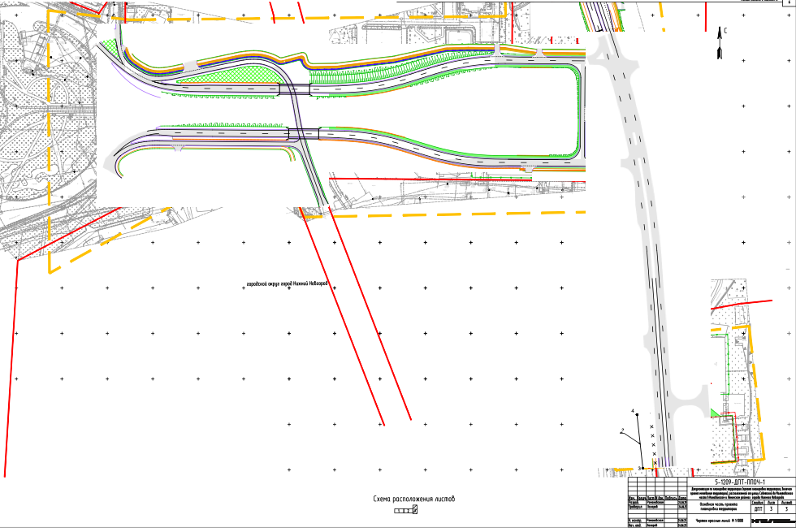Click the sheet layout scheme diagram
The image size is (796, 532).
tap(405, 510)
